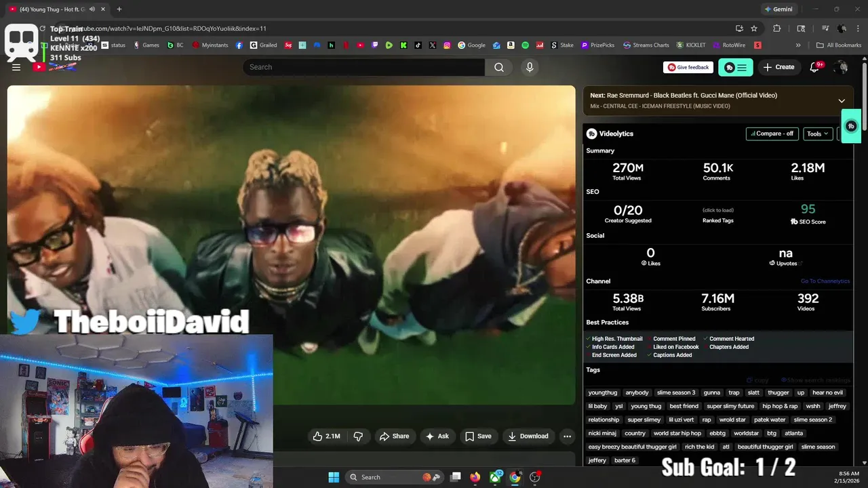Download the video
Screen dimensions: 868x488
528,436
